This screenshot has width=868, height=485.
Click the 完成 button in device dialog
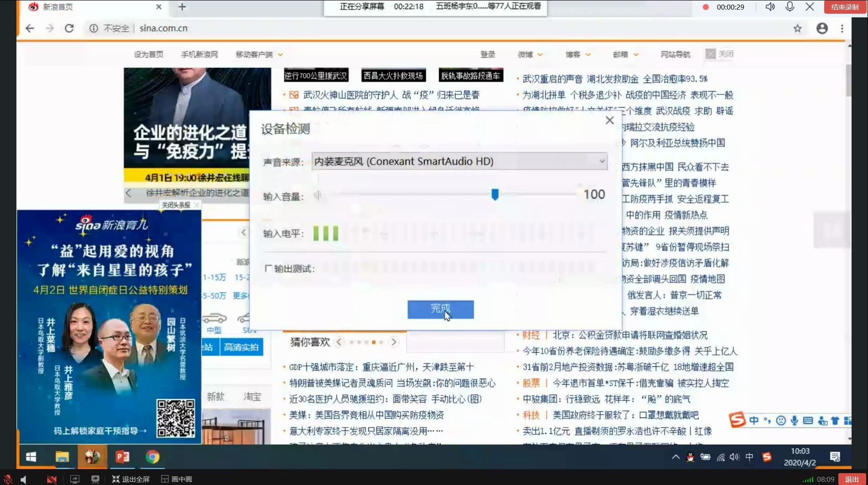[x=440, y=309]
